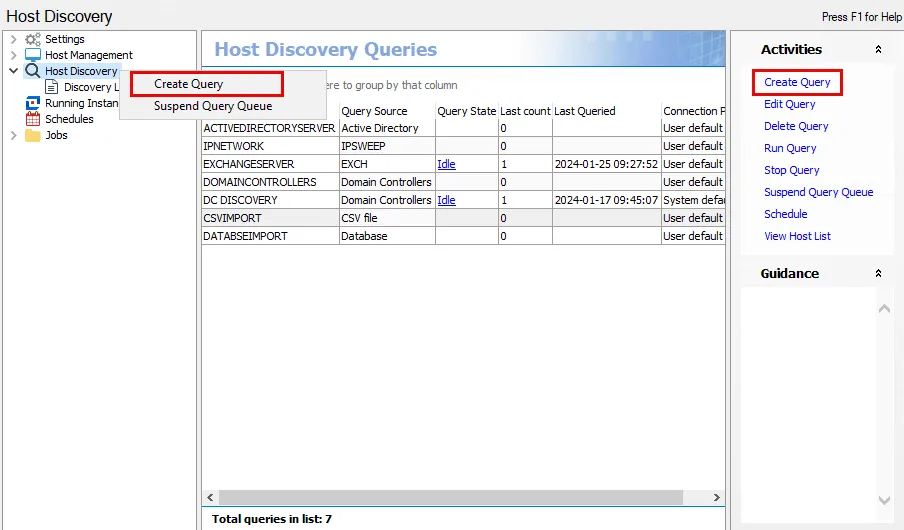Click Create Query in Activities panel
904x530 pixels.
click(797, 82)
